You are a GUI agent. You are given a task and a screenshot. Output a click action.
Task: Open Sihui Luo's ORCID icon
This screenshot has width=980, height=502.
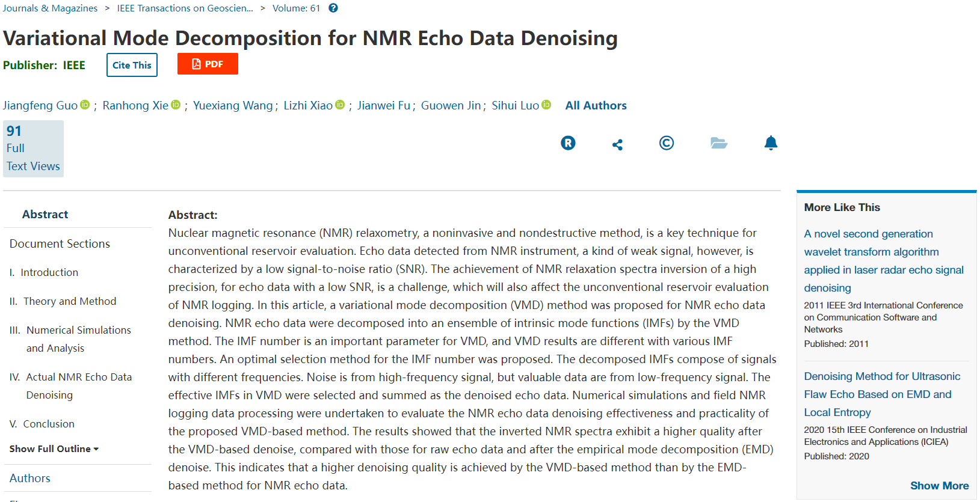(x=546, y=105)
